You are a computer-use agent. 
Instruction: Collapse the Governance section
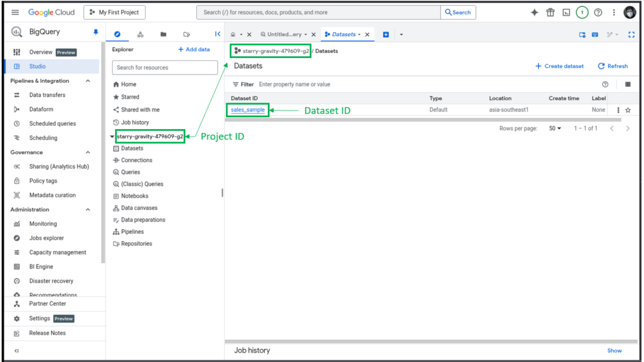(x=88, y=152)
